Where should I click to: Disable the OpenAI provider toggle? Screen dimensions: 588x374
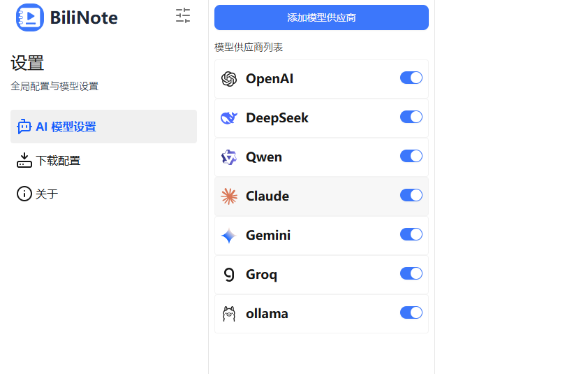pyautogui.click(x=411, y=78)
